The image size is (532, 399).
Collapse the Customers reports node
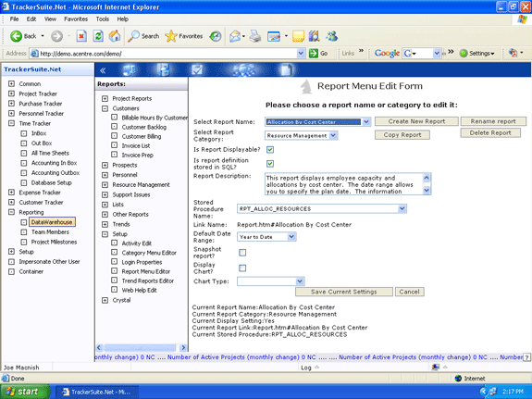(x=105, y=108)
